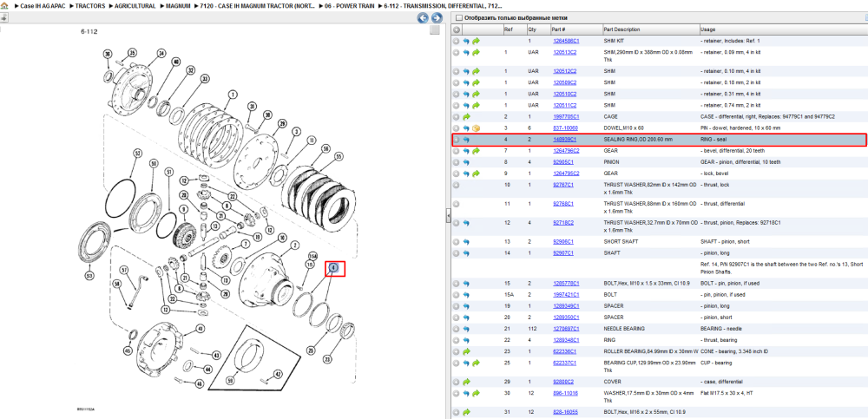Go to next diagram with right arrow

click(x=437, y=17)
